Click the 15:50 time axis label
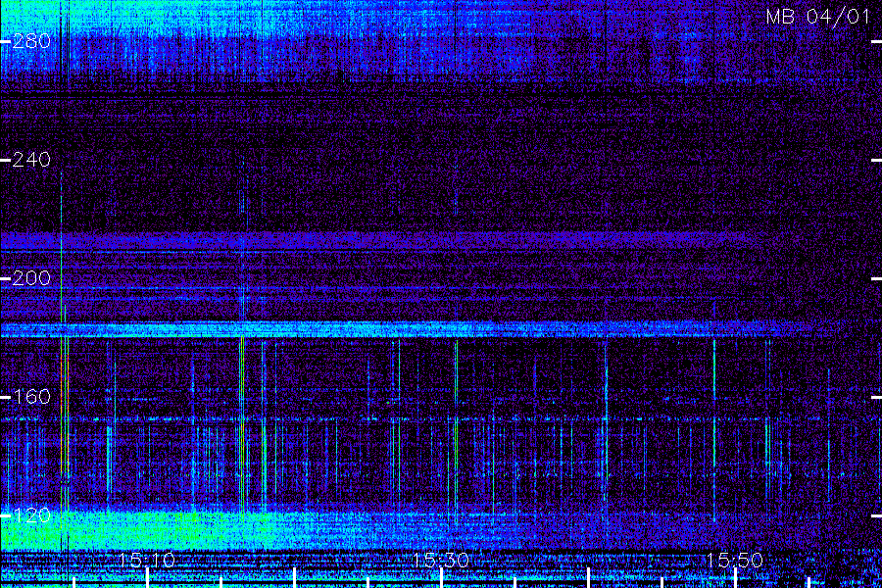The image size is (882, 588). point(735,560)
